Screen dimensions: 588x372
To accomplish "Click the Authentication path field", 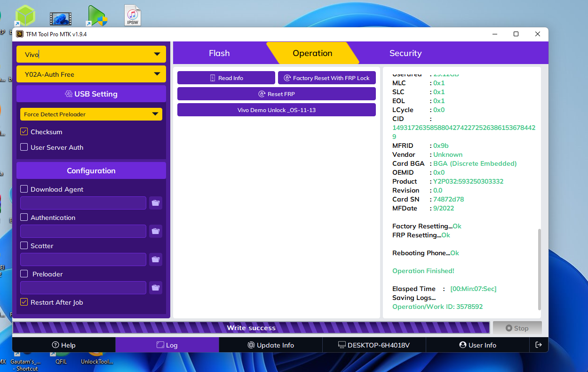I will coord(83,231).
